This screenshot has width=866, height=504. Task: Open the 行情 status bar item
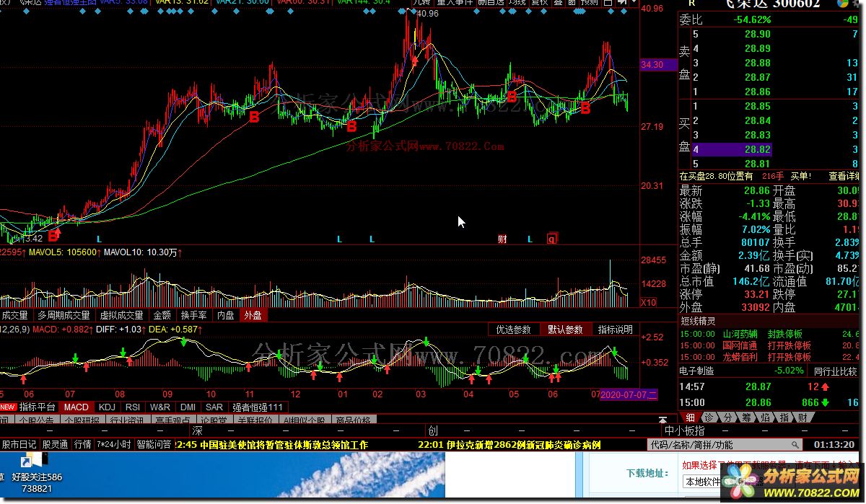point(83,445)
